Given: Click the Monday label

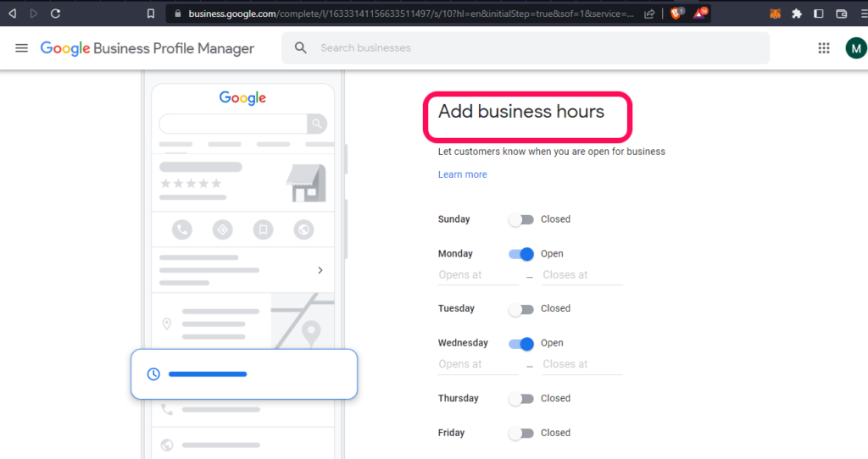Looking at the screenshot, I should click(455, 254).
